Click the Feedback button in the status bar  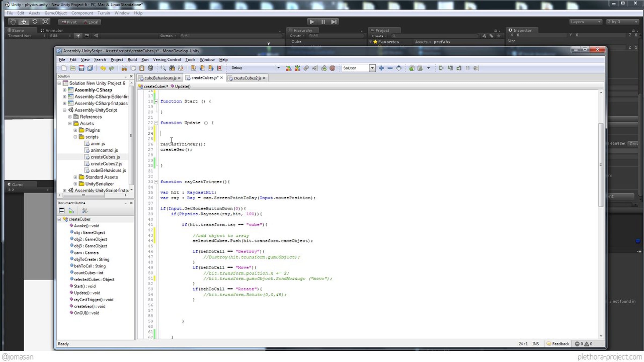558,344
